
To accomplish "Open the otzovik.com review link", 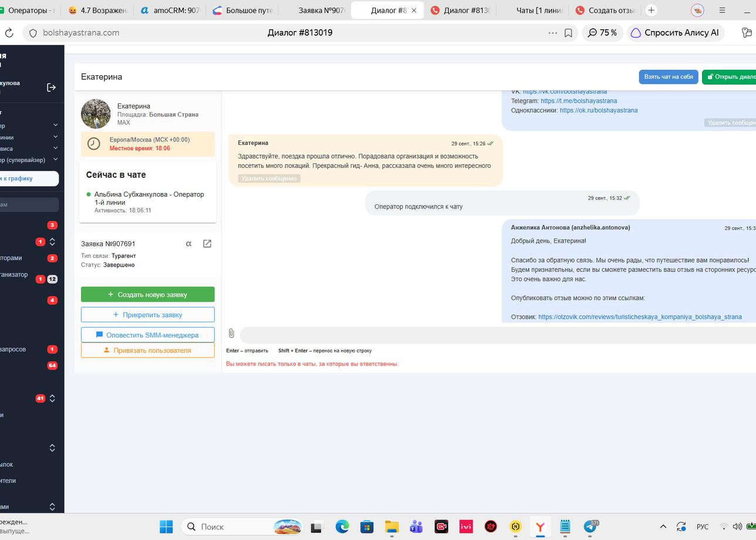I will pos(640,317).
